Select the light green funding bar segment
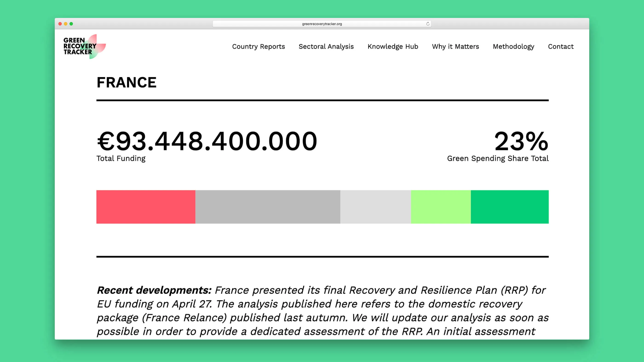 tap(441, 207)
